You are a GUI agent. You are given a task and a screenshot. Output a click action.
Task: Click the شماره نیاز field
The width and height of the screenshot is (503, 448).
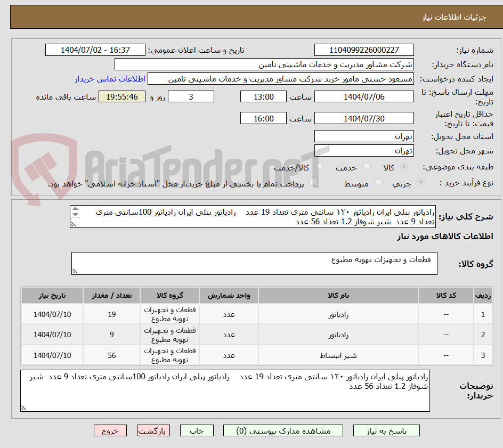pos(364,50)
